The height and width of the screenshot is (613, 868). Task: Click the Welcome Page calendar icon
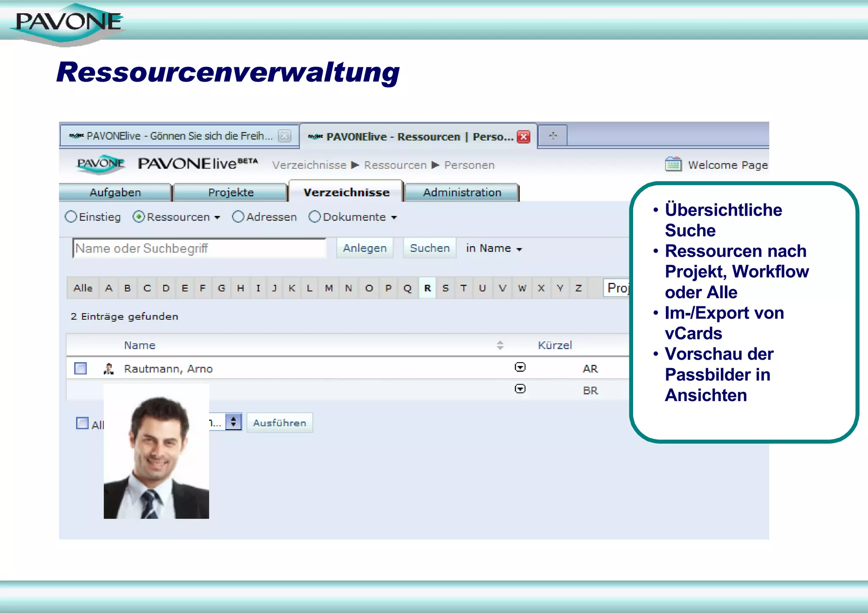click(x=673, y=164)
